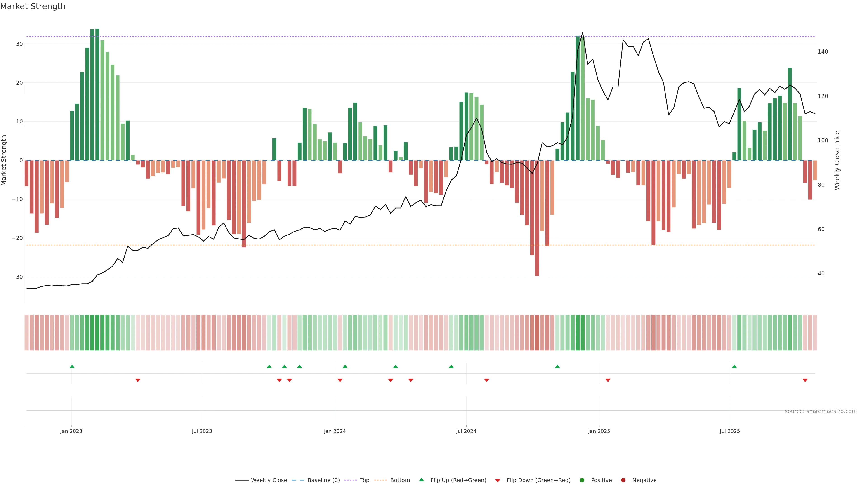Click the green Positive circle legend icon
The height and width of the screenshot is (488, 868).
click(x=582, y=480)
